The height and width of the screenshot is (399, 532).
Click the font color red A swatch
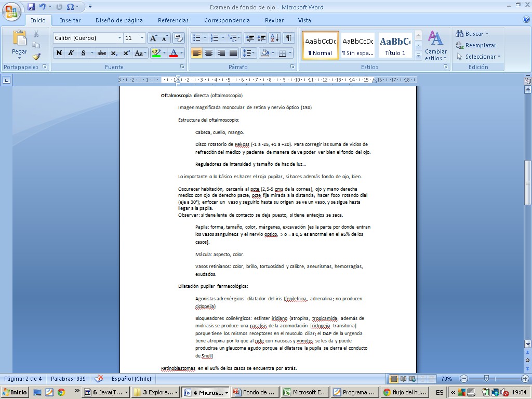173,53
